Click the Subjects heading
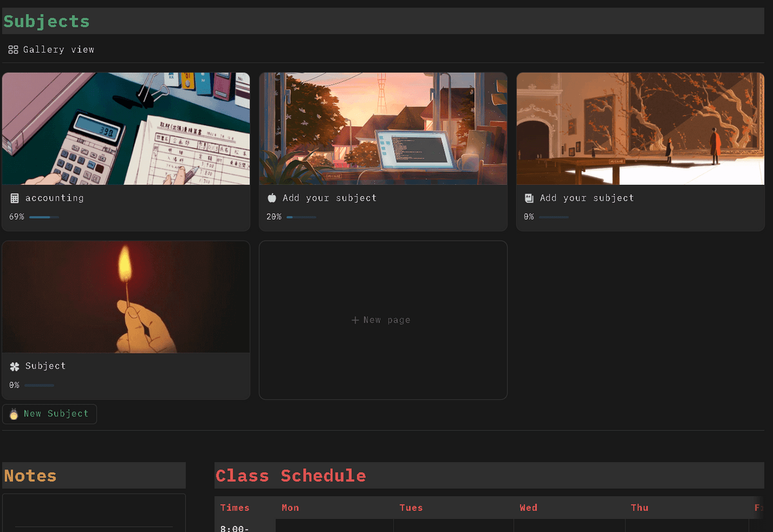The width and height of the screenshot is (773, 532). [x=47, y=21]
